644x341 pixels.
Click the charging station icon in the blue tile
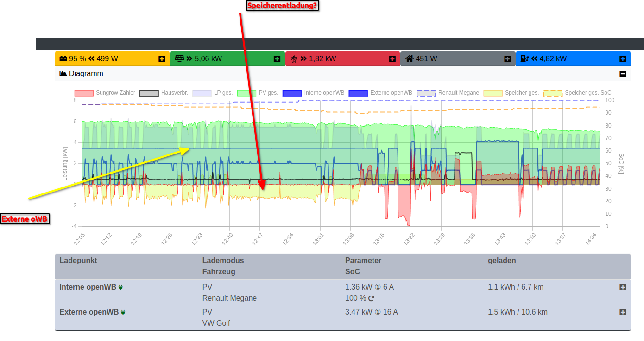pyautogui.click(x=524, y=59)
